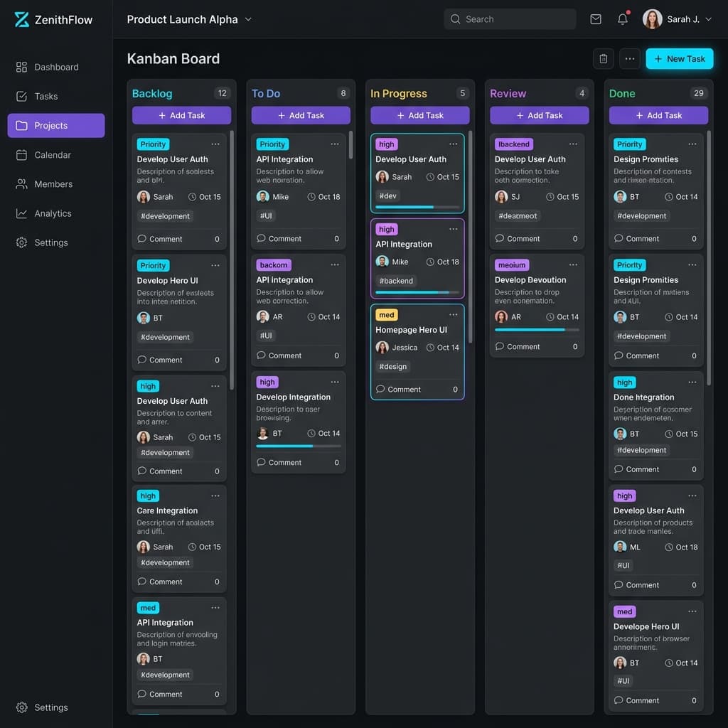Open menu on Develope Hero UI card
728x728 pixels.
click(x=692, y=611)
